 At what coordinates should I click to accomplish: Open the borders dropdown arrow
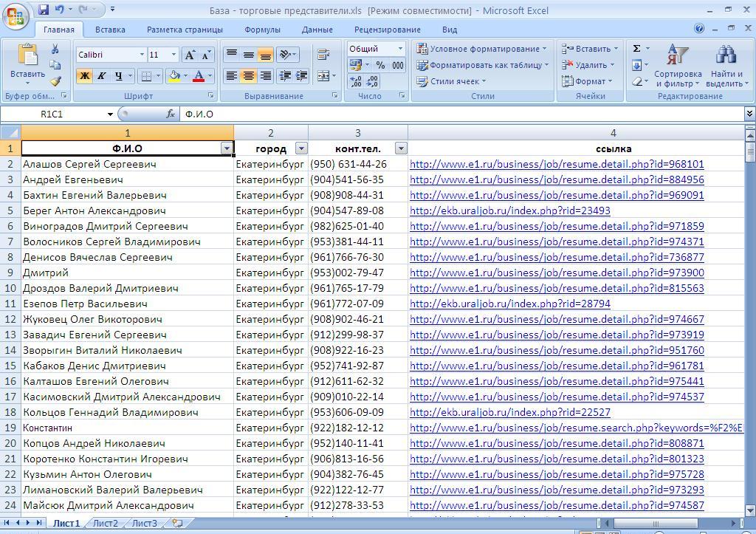point(158,76)
